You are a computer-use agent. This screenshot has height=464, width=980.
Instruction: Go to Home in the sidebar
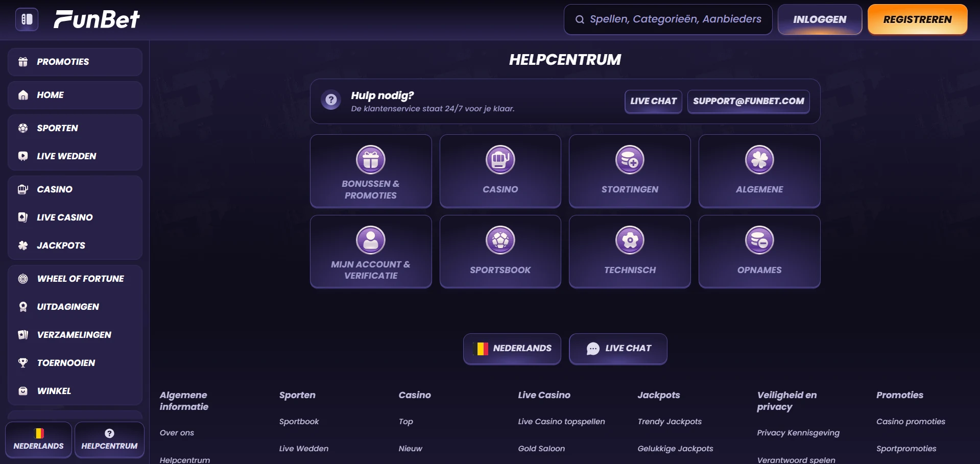tap(75, 95)
